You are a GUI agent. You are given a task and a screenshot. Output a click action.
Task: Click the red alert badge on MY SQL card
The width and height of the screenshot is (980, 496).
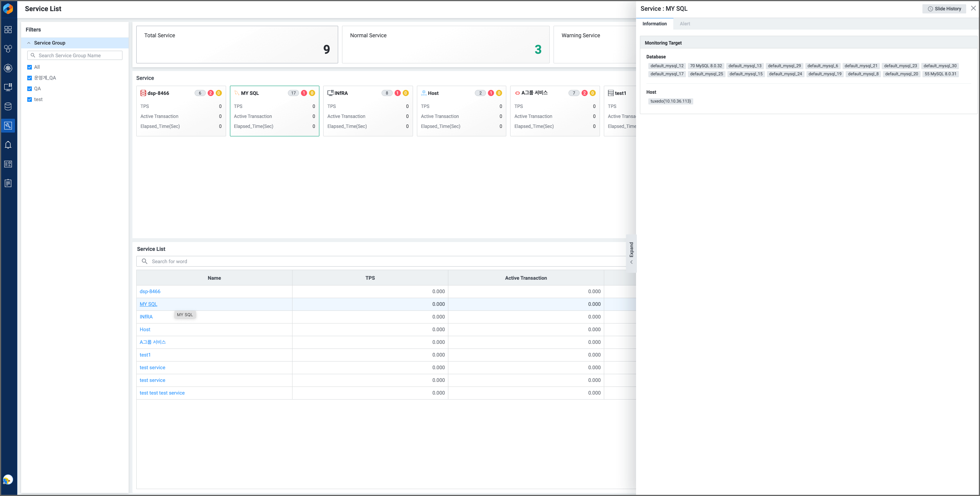pos(304,93)
